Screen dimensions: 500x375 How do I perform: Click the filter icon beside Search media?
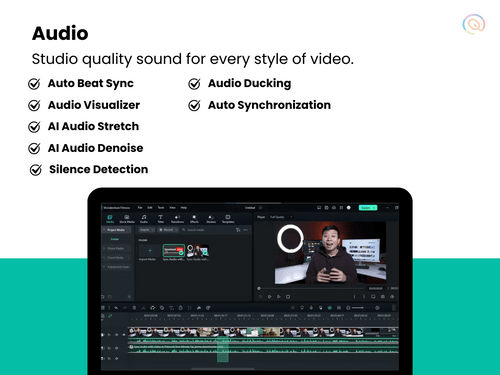pos(238,230)
